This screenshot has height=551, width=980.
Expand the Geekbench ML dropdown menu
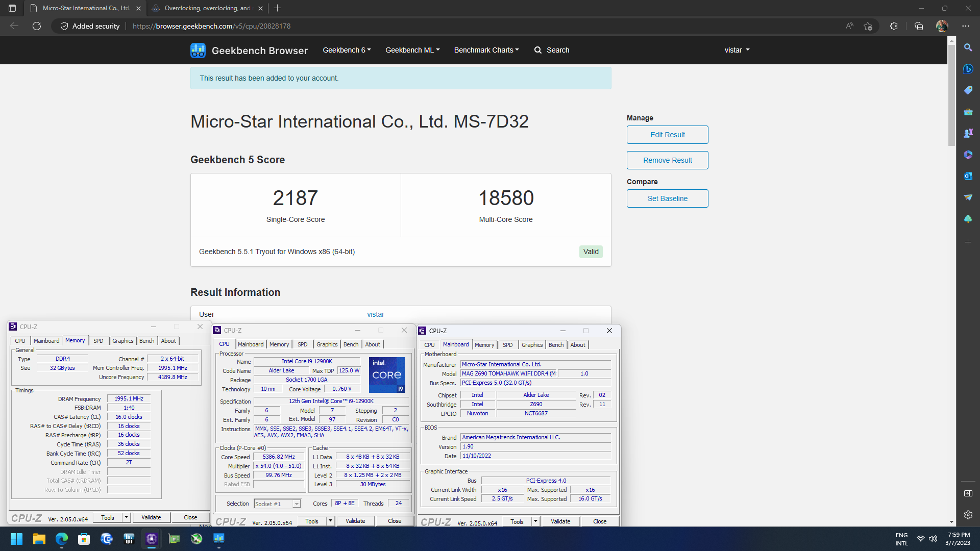[x=412, y=50]
